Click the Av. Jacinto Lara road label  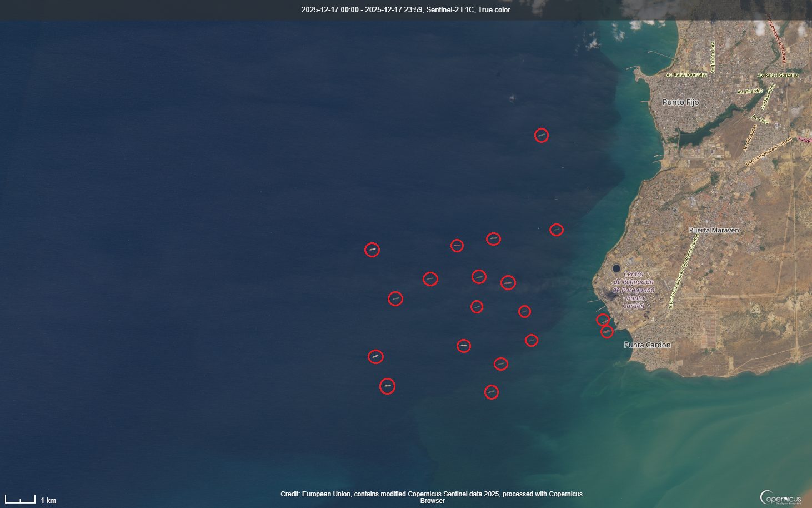[x=713, y=57]
